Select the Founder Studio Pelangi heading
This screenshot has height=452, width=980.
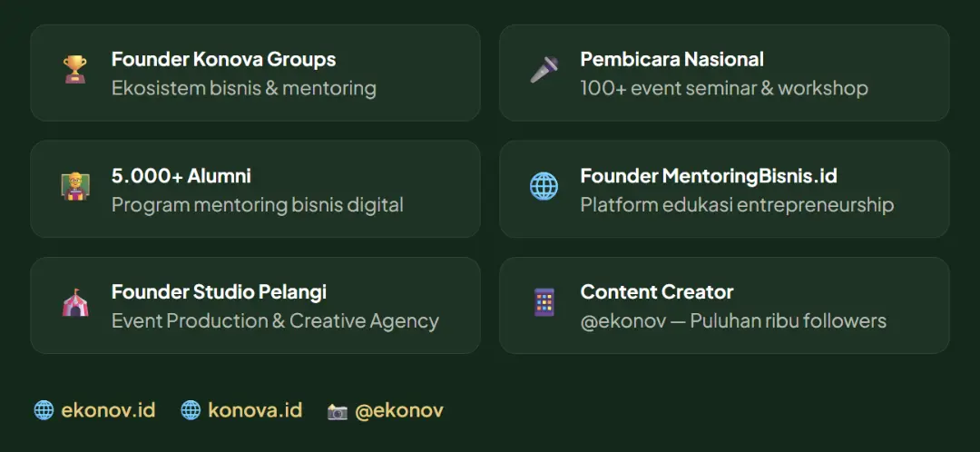click(220, 292)
